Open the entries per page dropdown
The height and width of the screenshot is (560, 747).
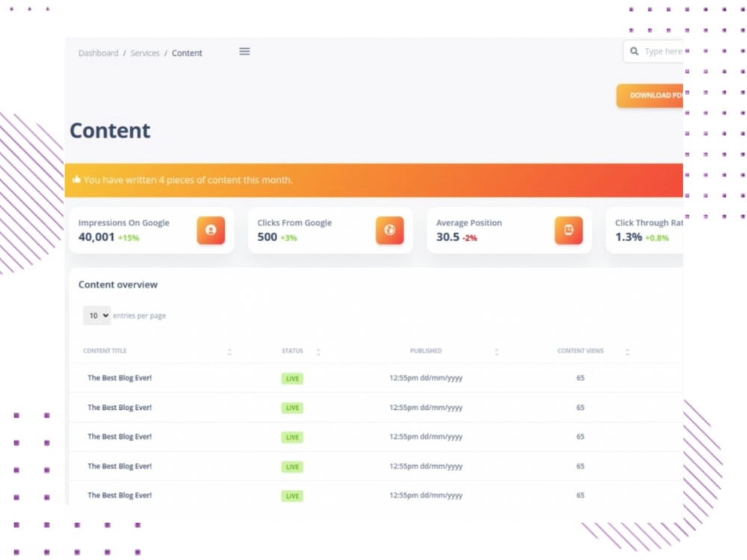96,315
